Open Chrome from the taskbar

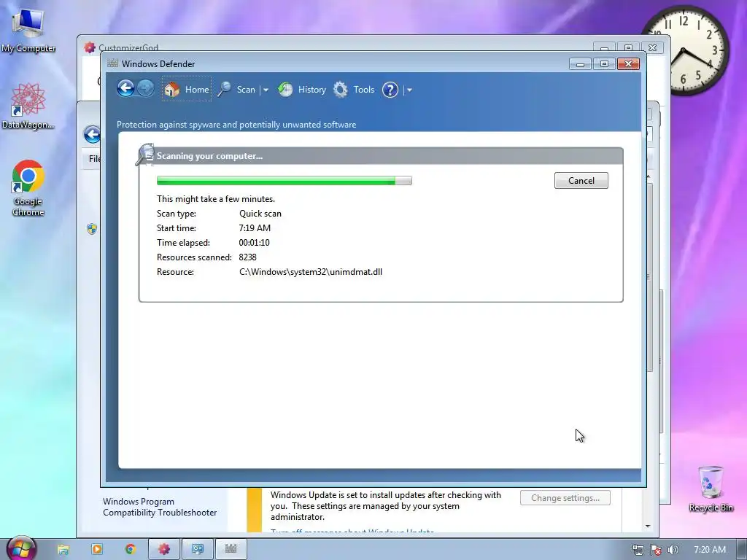click(x=130, y=550)
